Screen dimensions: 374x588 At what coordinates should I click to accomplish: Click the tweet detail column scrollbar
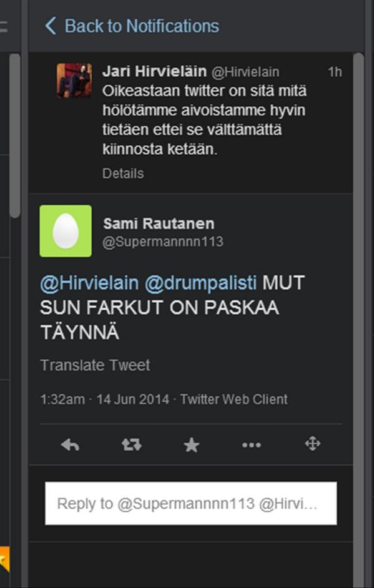(358, 320)
